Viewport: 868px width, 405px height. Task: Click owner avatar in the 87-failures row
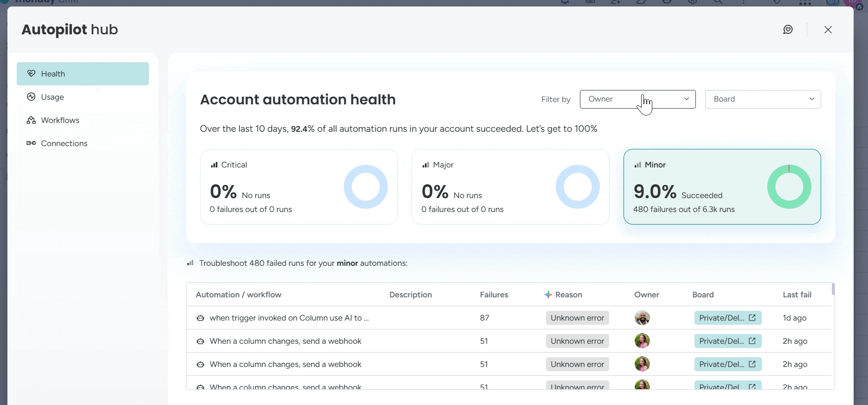(x=642, y=318)
